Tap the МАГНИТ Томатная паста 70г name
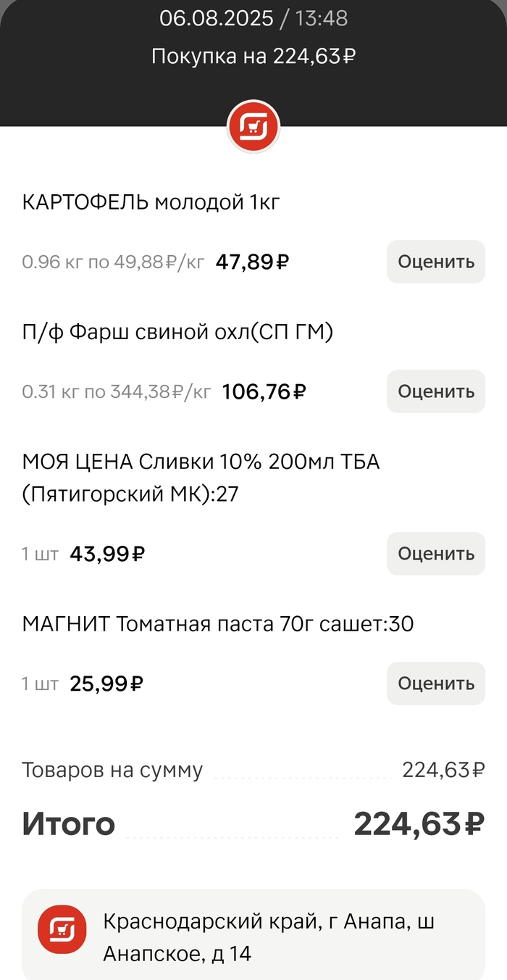The image size is (507, 980). [x=217, y=623]
